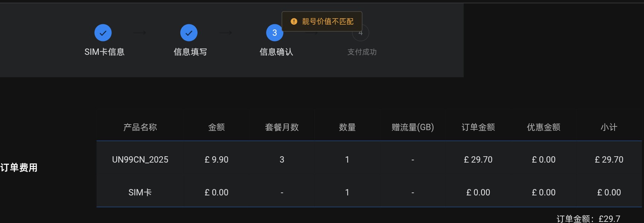
Task: Click the 套餐月数 column header
Action: [x=282, y=127]
